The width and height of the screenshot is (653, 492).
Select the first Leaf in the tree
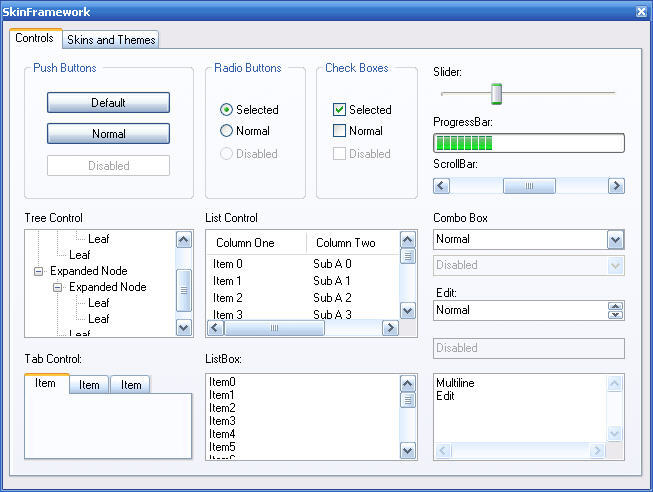pyautogui.click(x=99, y=239)
